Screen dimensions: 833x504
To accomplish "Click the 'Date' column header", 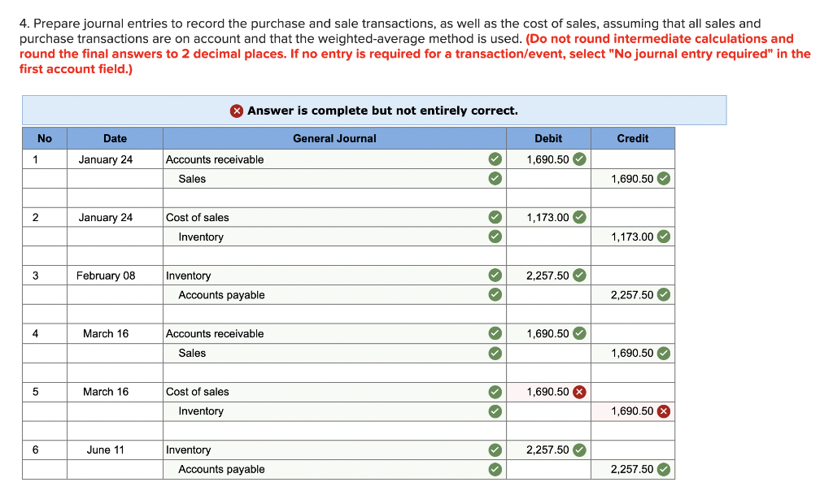I will [115, 138].
